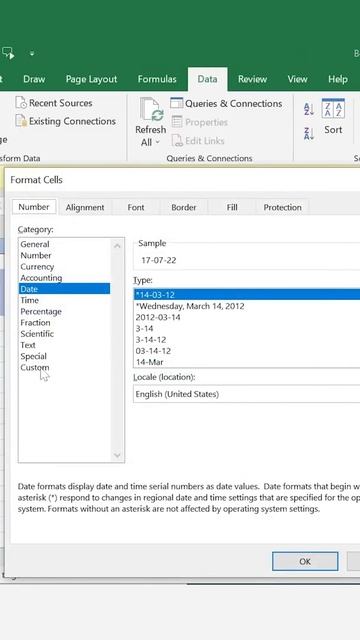This screenshot has height=640, width=360.
Task: Select Date category
Action: pos(64,289)
